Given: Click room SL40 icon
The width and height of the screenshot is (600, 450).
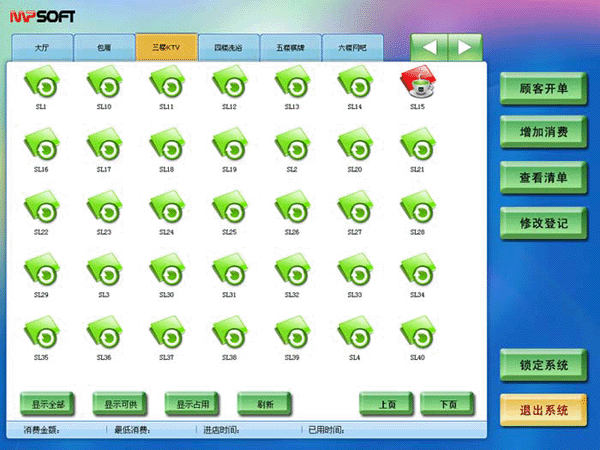Looking at the screenshot, I should (x=416, y=334).
